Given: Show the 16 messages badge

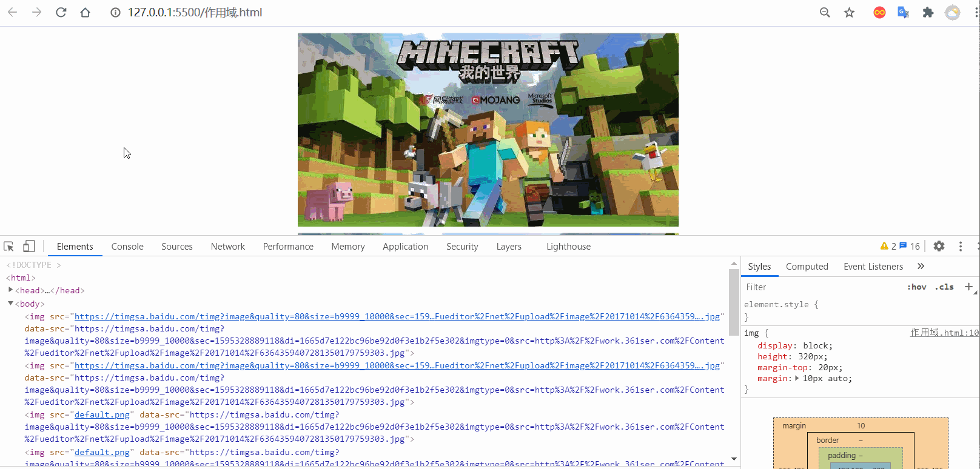Looking at the screenshot, I should click(910, 246).
